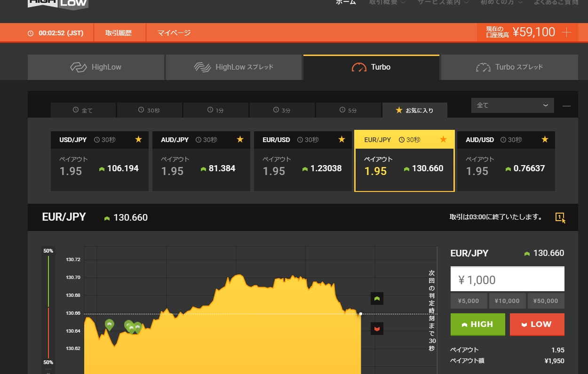The width and height of the screenshot is (588, 374).
Task: Click the red down-arrow indicator right of the chart
Action: (377, 328)
